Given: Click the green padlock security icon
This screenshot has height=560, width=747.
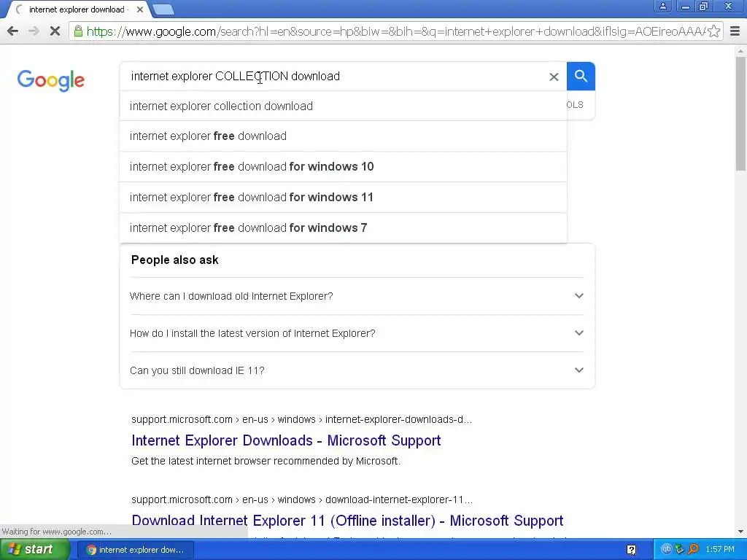Looking at the screenshot, I should tap(77, 31).
